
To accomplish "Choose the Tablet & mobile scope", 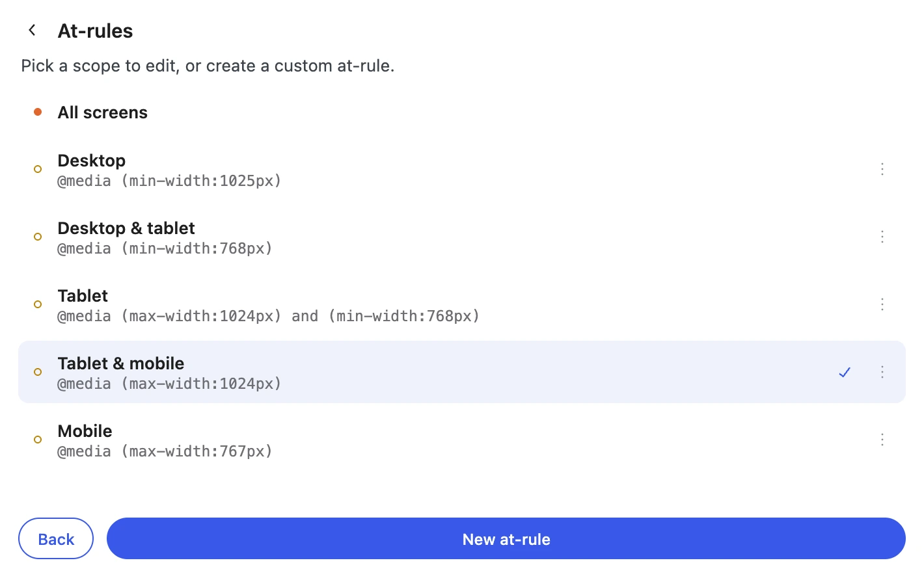I will tap(462, 372).
